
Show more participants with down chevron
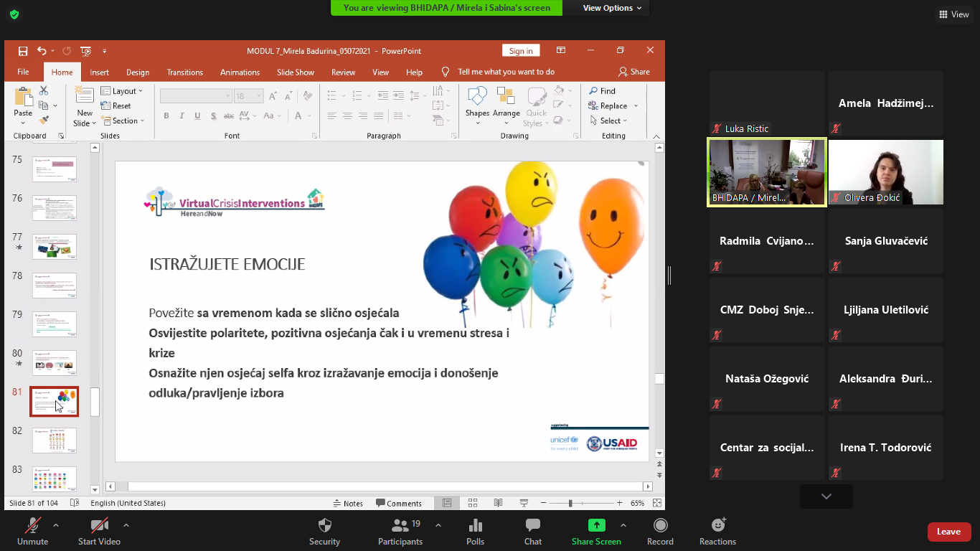[826, 496]
